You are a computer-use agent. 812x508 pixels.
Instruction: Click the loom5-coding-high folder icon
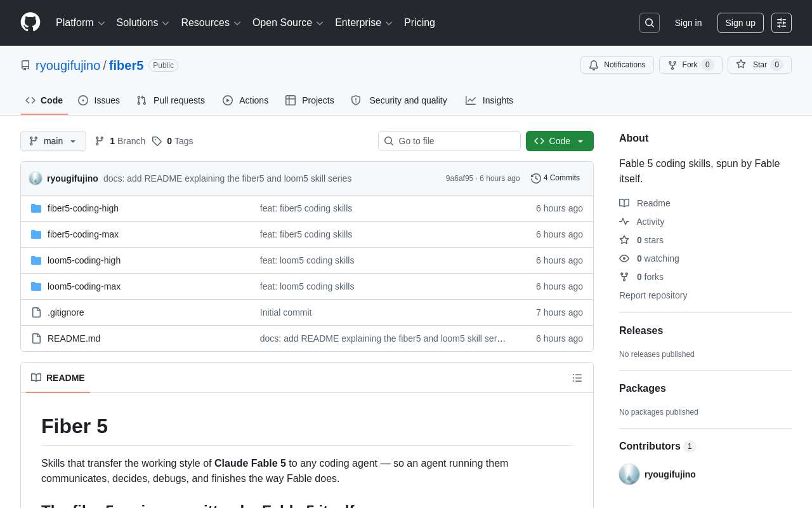36,260
